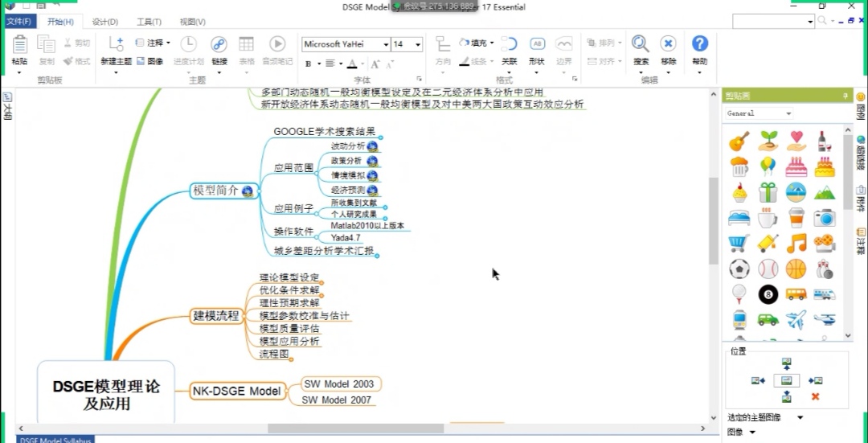The image size is (868, 443).
Task: Pin the clip art panel
Action: pos(845,96)
